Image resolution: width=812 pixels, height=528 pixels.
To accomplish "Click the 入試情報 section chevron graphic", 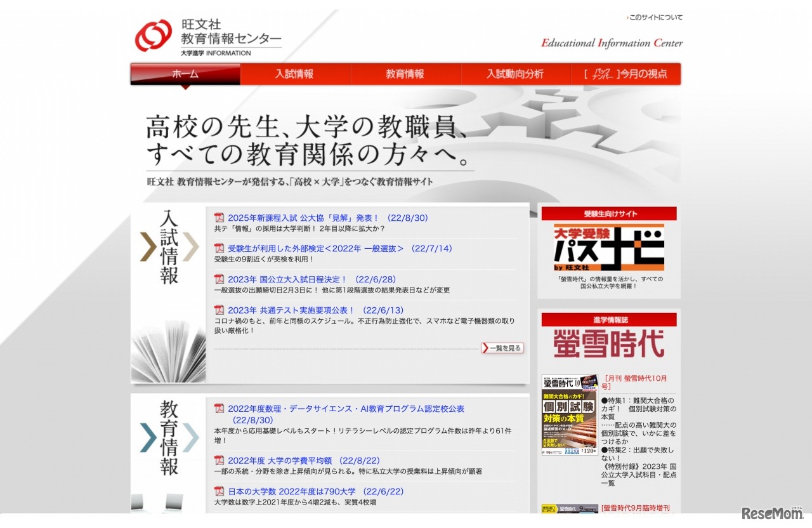I will [169, 247].
